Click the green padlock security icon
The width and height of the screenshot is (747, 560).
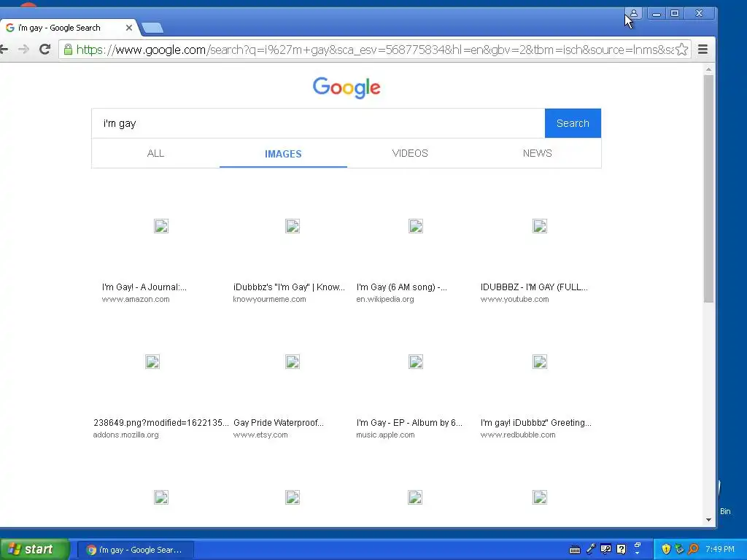coord(68,49)
